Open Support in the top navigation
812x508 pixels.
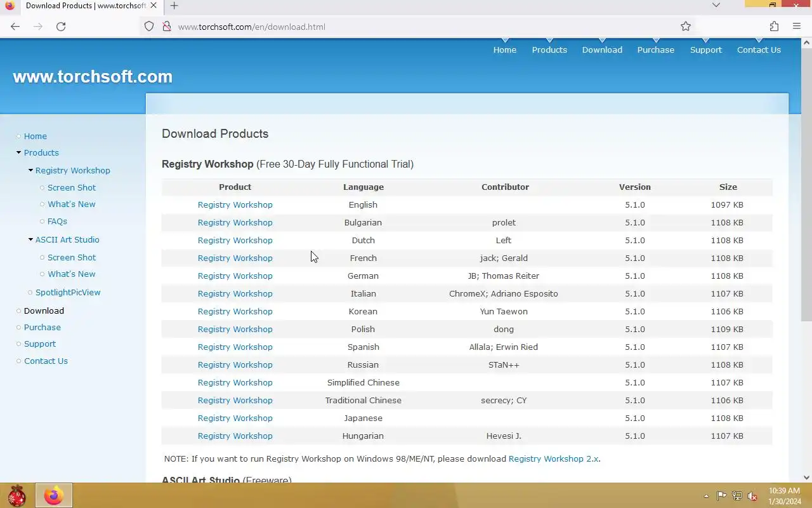706,50
